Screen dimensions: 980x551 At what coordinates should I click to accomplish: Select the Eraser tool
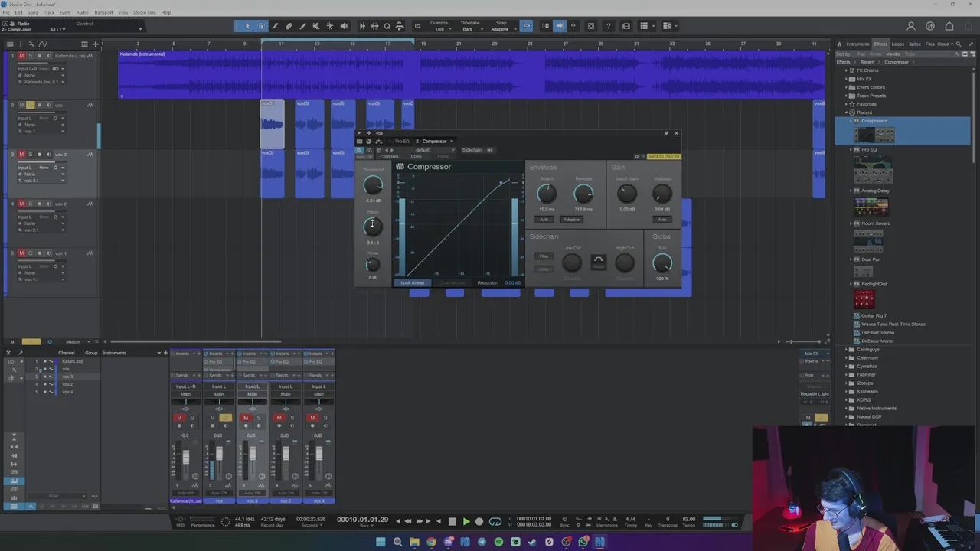tap(289, 26)
